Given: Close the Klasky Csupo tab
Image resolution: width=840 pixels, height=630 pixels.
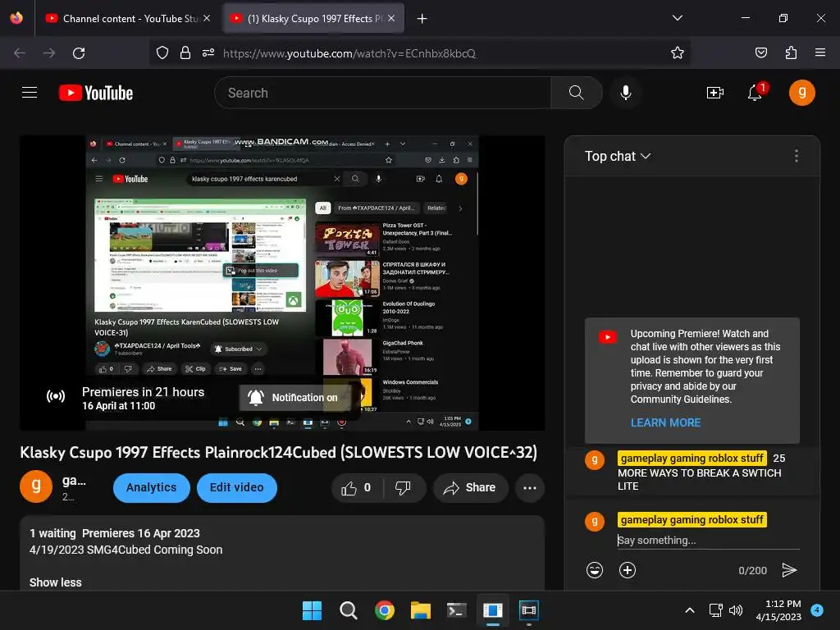Looking at the screenshot, I should (391, 19).
